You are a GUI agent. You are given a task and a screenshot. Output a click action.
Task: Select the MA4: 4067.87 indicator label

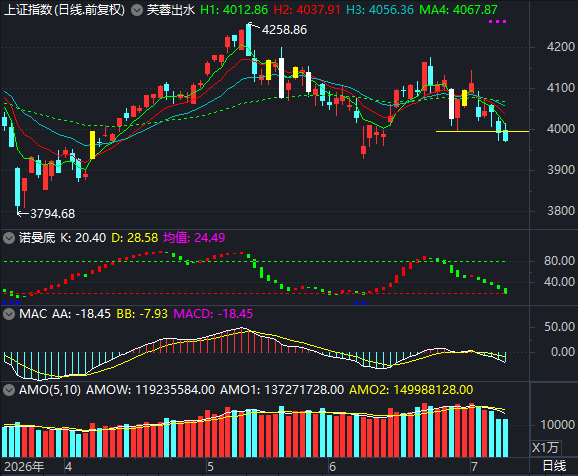pos(458,10)
